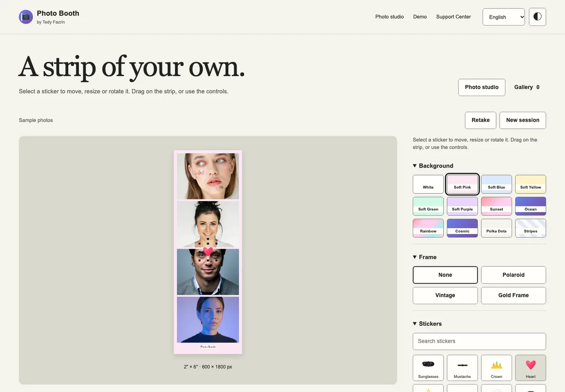Apply the Sunset gradient background
This screenshot has width=565, height=392.
(497, 206)
